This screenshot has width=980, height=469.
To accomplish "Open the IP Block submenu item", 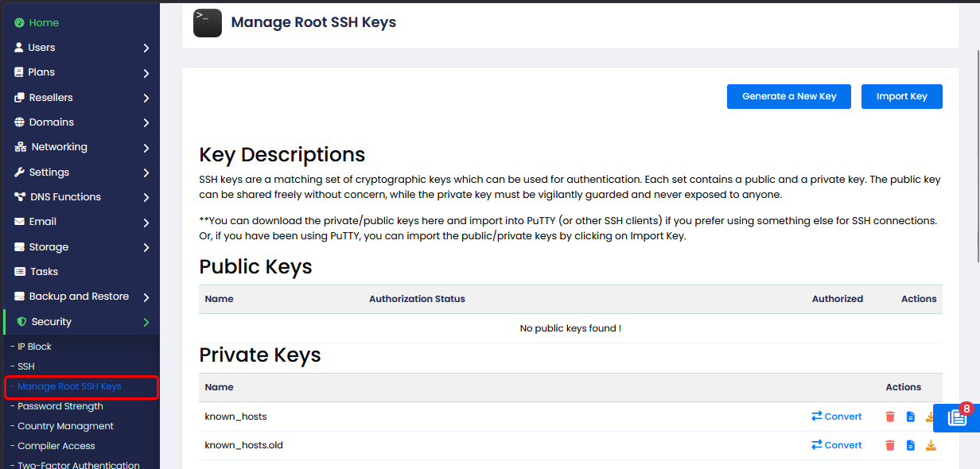I will [x=34, y=347].
